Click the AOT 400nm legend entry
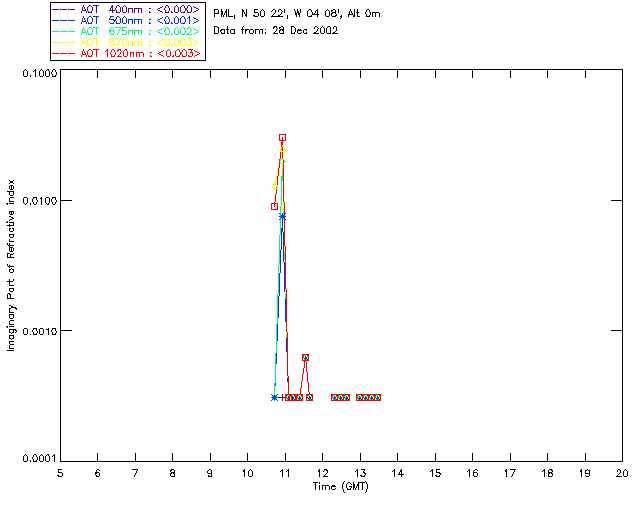Viewport: 640px width, 512px height. click(x=127, y=9)
